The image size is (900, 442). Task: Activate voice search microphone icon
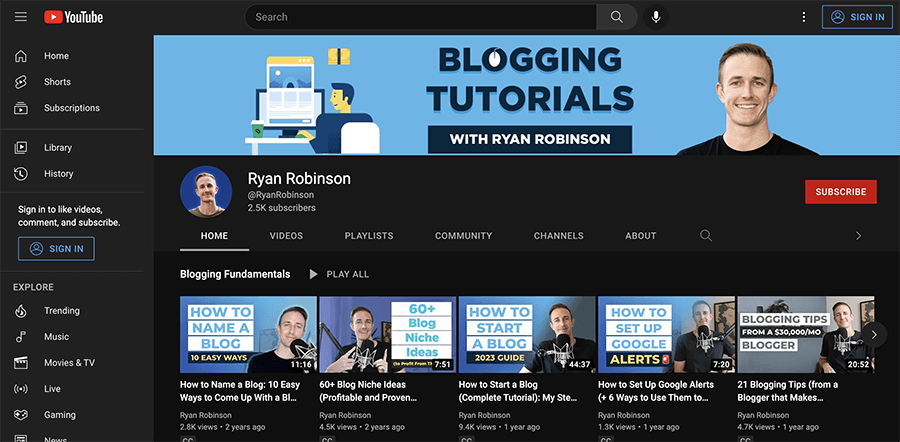coord(656,17)
